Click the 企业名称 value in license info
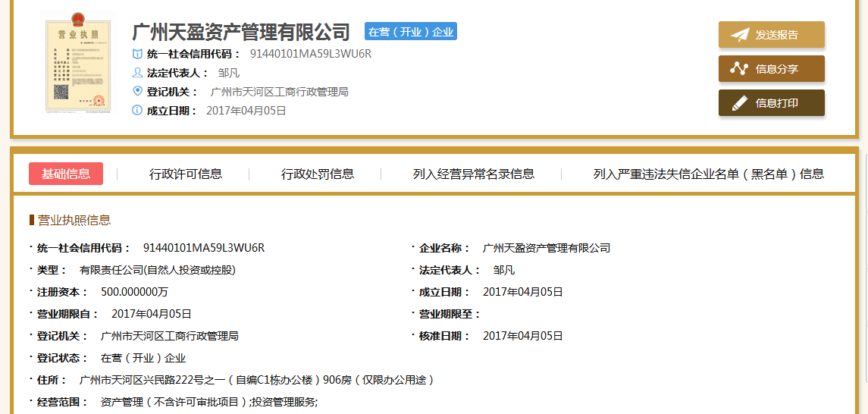 [x=547, y=248]
